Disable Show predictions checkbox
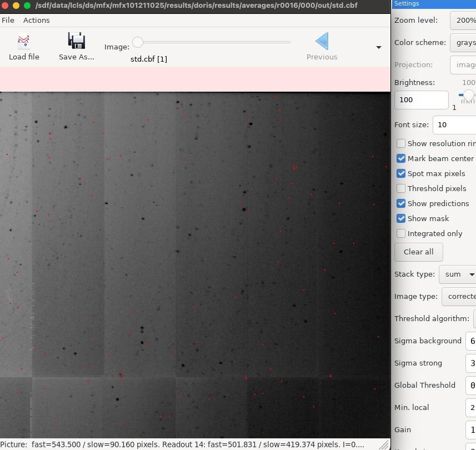Screen dimensions: 476x450 [x=400, y=203]
